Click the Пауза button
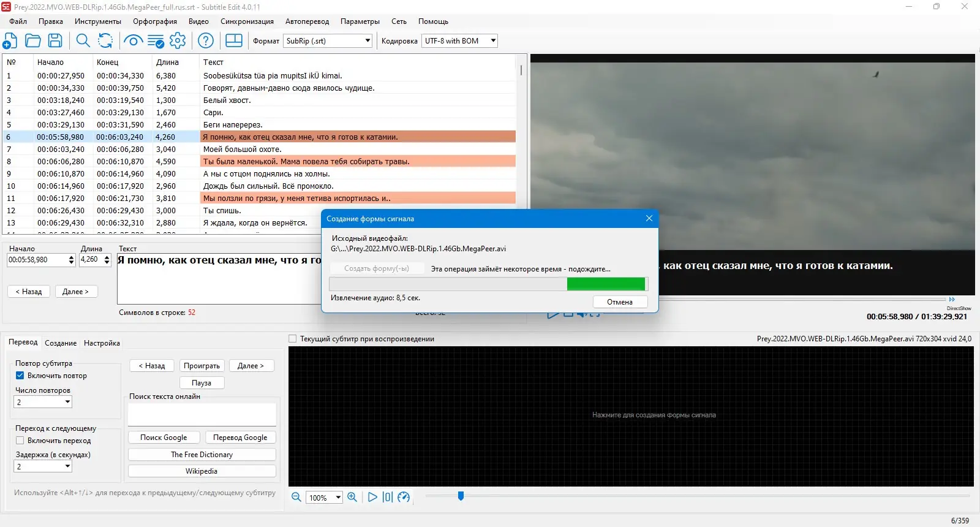This screenshot has width=980, height=527. (202, 383)
